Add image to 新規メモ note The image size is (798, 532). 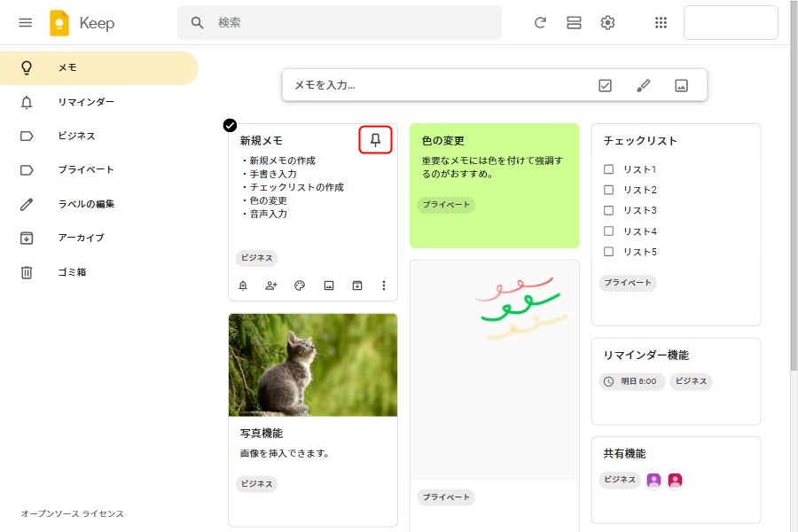328,286
